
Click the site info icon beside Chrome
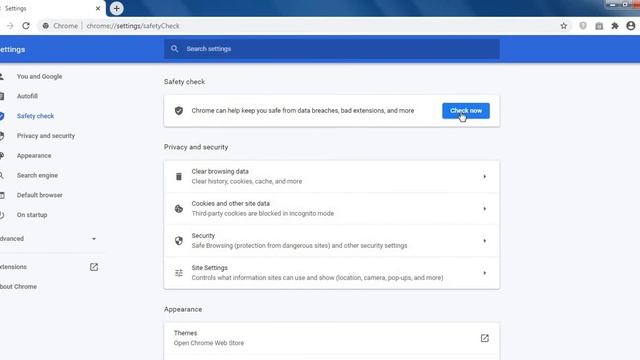pos(46,26)
